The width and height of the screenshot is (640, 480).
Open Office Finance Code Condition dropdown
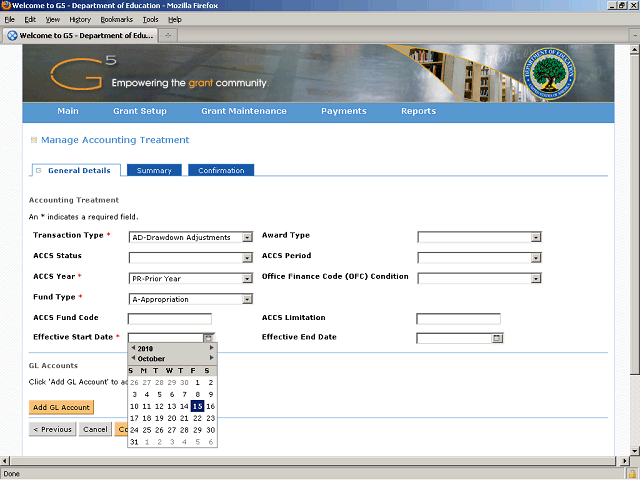(536, 278)
